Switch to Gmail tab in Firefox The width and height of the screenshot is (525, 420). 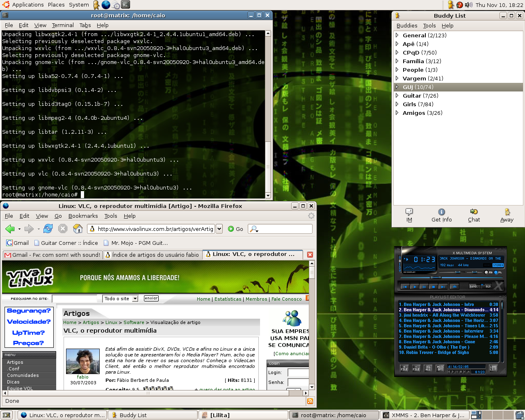click(x=52, y=255)
